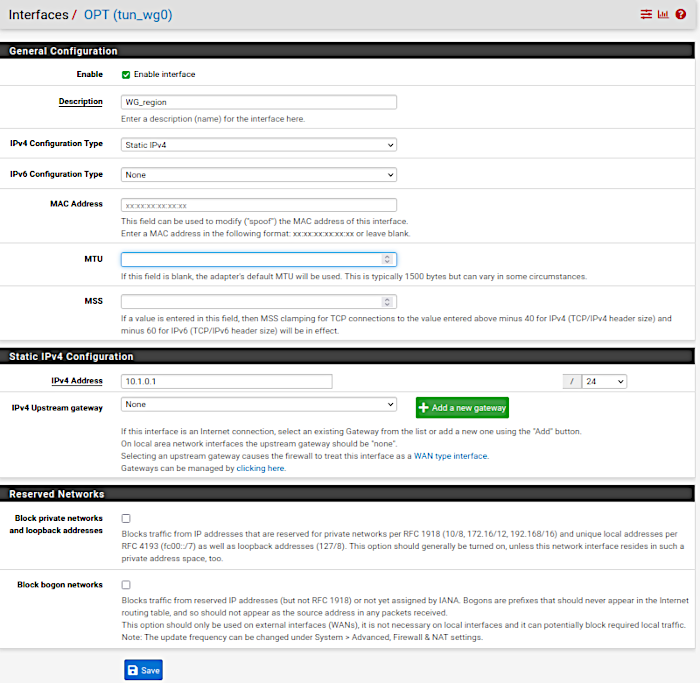This screenshot has height=683, width=700.
Task: Open the red help question-mark icon
Action: pyautogui.click(x=681, y=15)
